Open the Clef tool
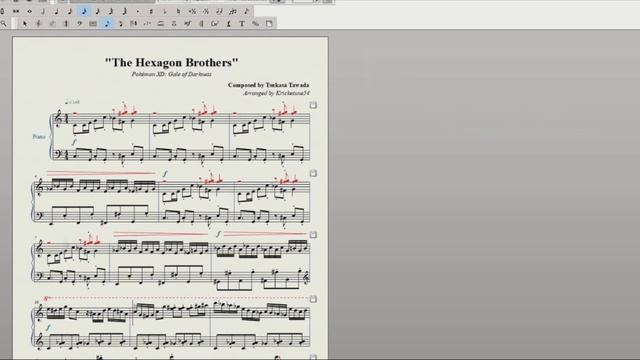The image size is (640, 360). 79,24
